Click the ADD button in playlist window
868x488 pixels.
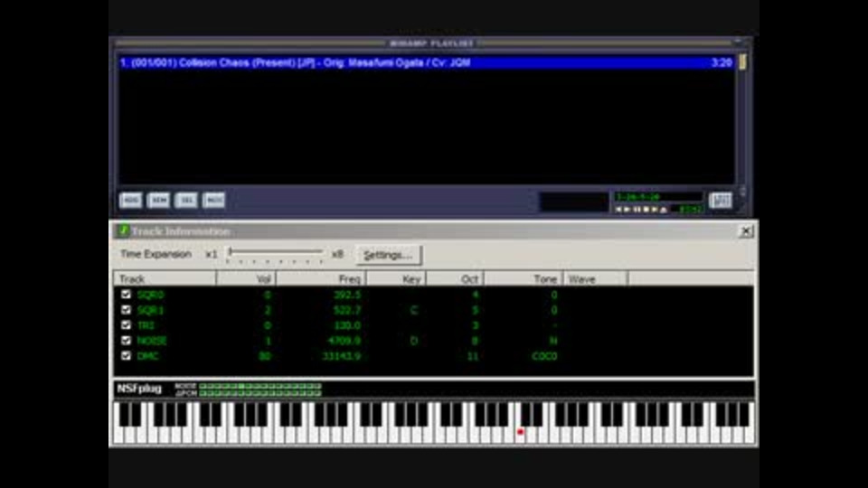[130, 201]
